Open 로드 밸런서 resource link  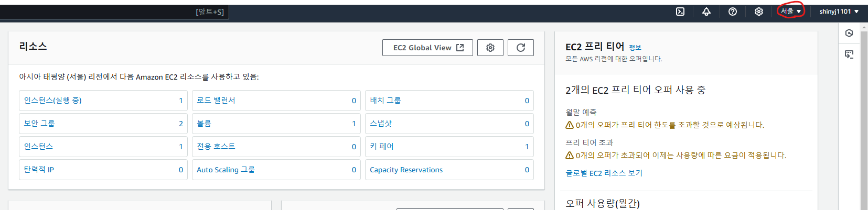tap(216, 100)
